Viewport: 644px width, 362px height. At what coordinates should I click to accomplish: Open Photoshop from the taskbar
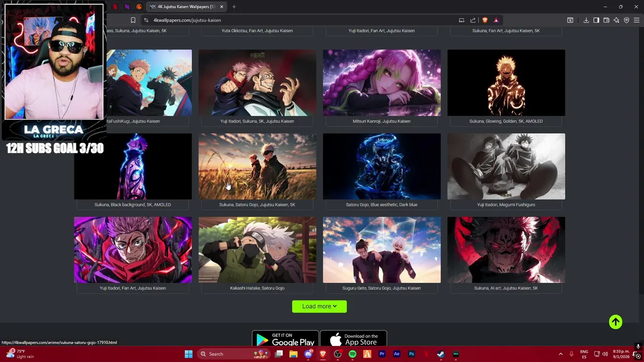point(411,354)
